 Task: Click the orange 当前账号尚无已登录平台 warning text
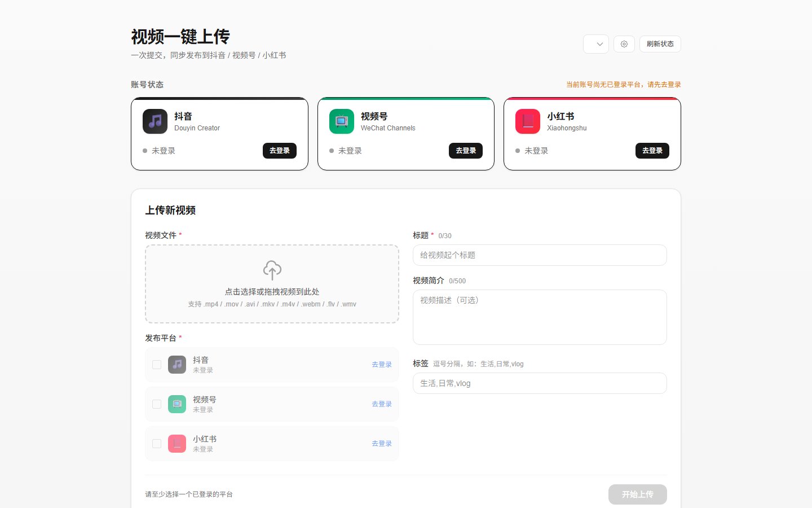pos(624,85)
